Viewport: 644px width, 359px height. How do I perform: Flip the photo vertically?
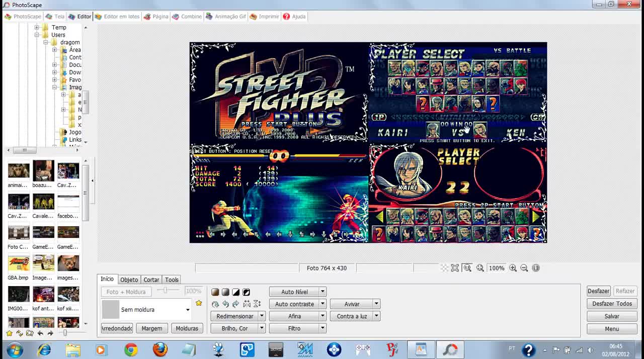click(x=257, y=304)
